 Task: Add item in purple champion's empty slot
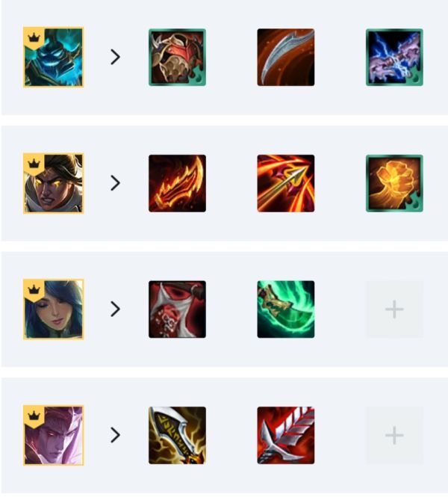click(394, 436)
